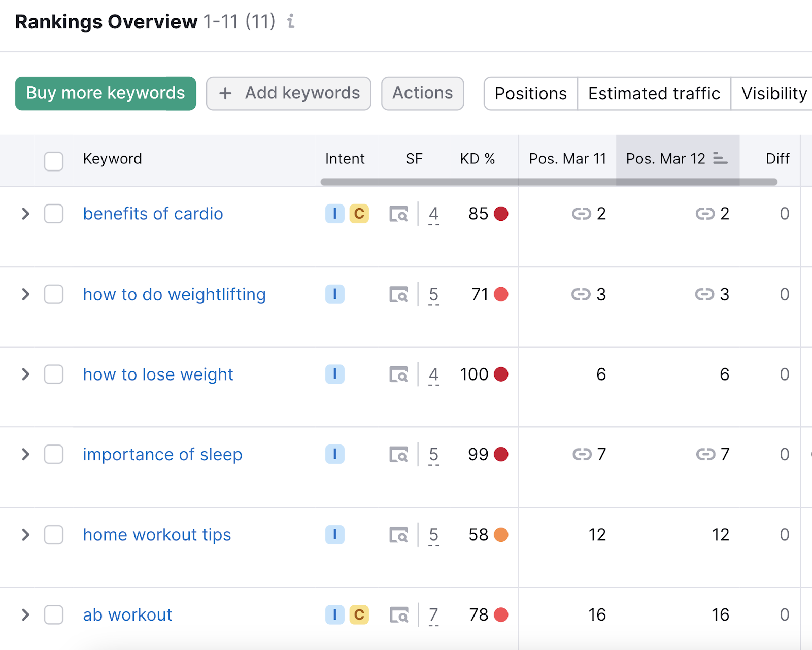Click the horizontal scrollbar below column headers
The height and width of the screenshot is (650, 812).
548,180
